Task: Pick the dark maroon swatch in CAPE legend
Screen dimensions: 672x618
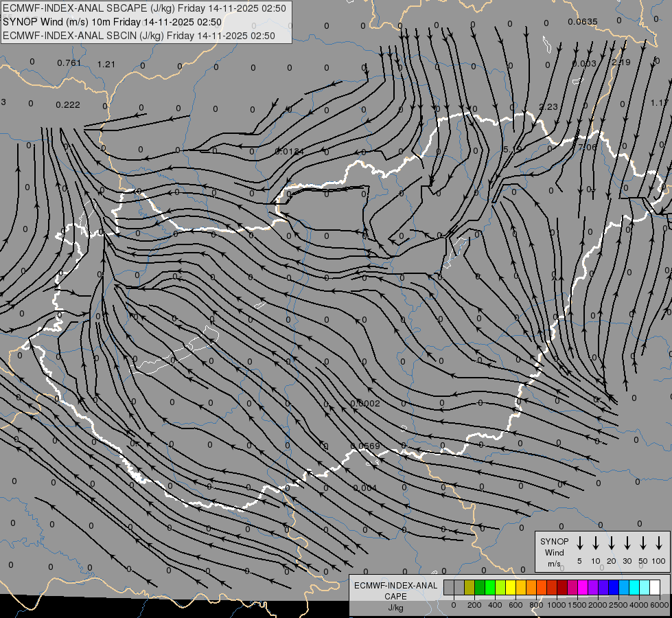Action: coord(562,587)
